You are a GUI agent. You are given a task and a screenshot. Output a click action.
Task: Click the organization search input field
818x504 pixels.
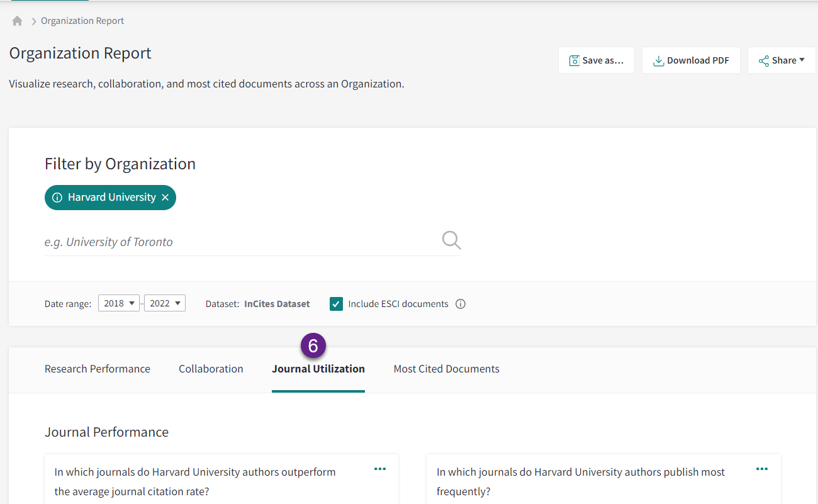click(x=239, y=242)
